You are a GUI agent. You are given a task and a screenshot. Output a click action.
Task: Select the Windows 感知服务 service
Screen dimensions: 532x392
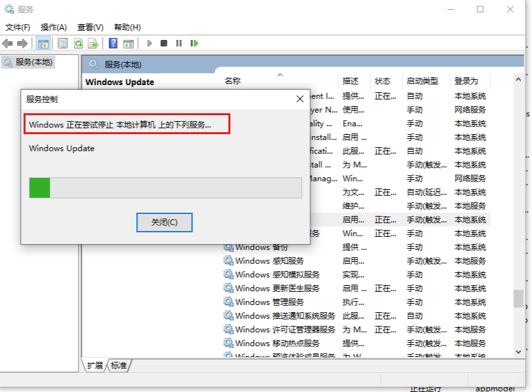point(264,261)
